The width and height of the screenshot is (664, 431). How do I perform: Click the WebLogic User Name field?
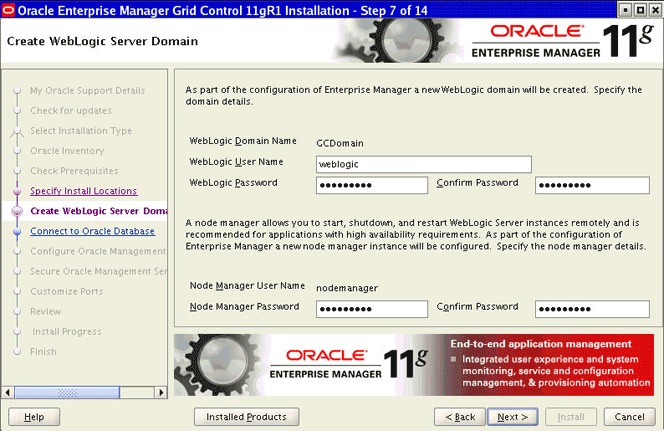point(423,164)
